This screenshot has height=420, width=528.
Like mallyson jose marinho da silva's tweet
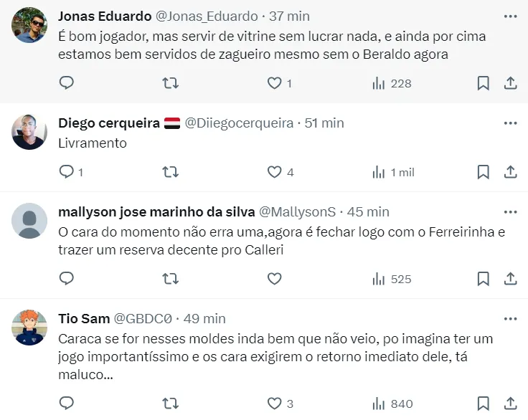click(x=274, y=279)
